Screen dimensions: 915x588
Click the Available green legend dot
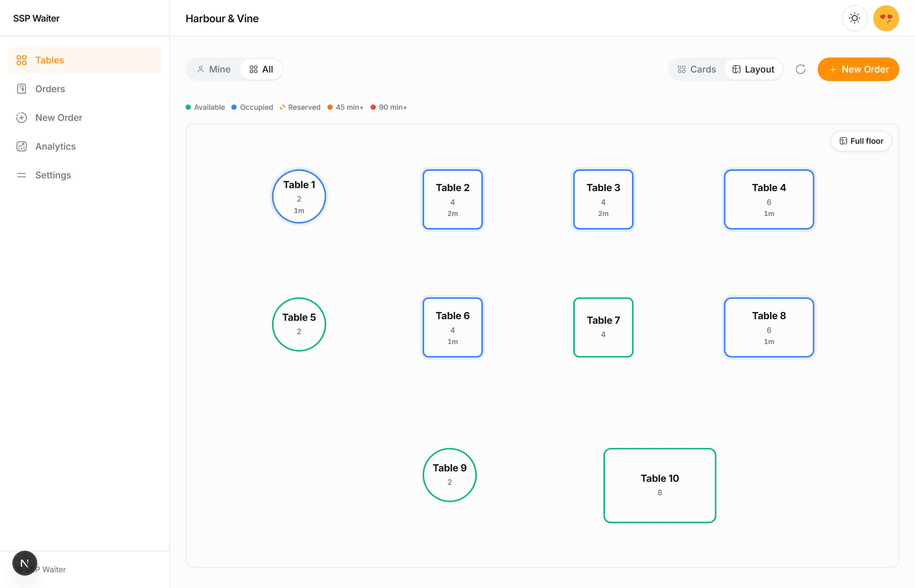pos(188,107)
